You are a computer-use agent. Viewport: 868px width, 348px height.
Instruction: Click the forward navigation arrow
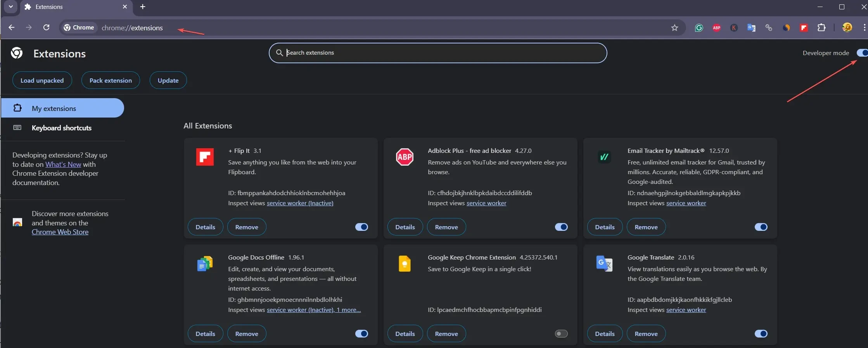coord(29,28)
